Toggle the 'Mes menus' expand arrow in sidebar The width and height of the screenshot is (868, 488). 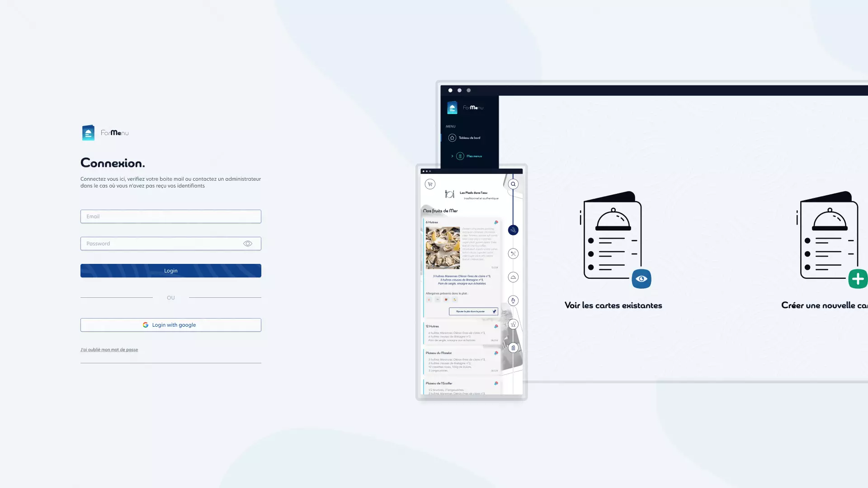pos(452,156)
